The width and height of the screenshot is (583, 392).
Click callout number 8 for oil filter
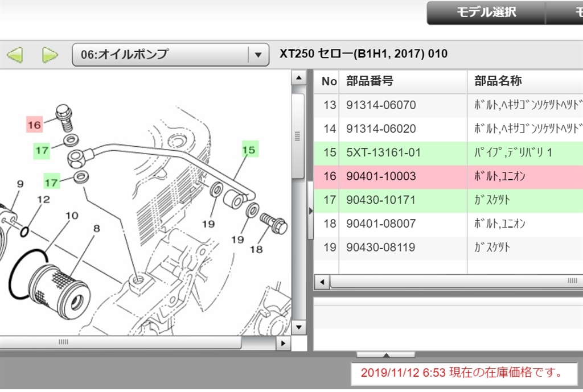97,229
